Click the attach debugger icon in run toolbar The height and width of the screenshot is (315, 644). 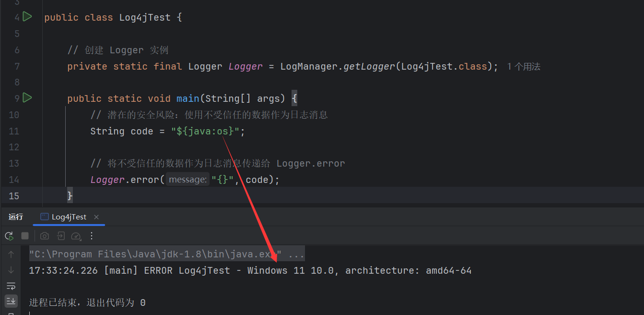click(60, 236)
